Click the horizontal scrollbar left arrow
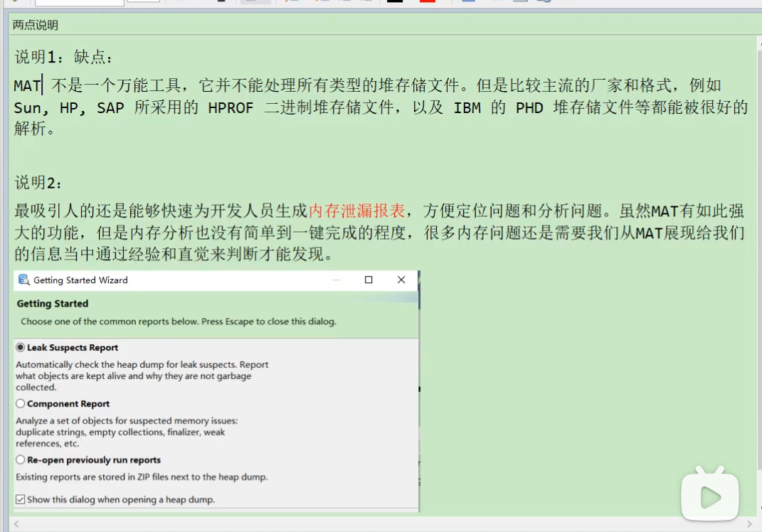The height and width of the screenshot is (532, 762). [x=16, y=524]
